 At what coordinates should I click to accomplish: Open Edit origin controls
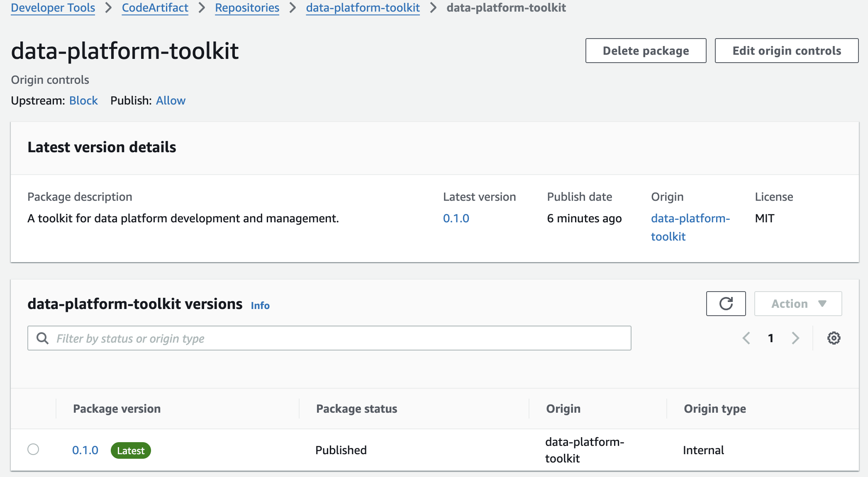tap(786, 51)
